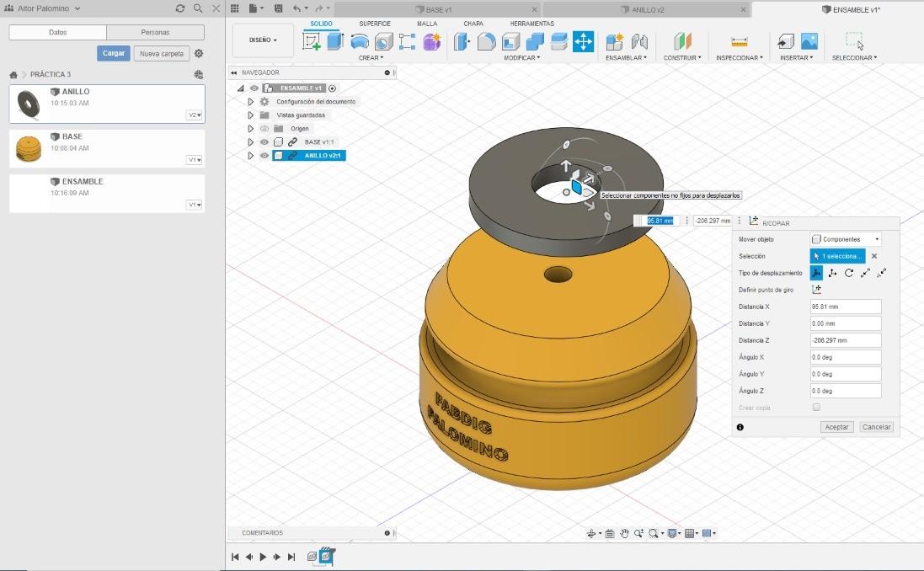Open the Mover objeto Componentes dropdown
Image resolution: width=924 pixels, height=571 pixels.
coord(846,239)
